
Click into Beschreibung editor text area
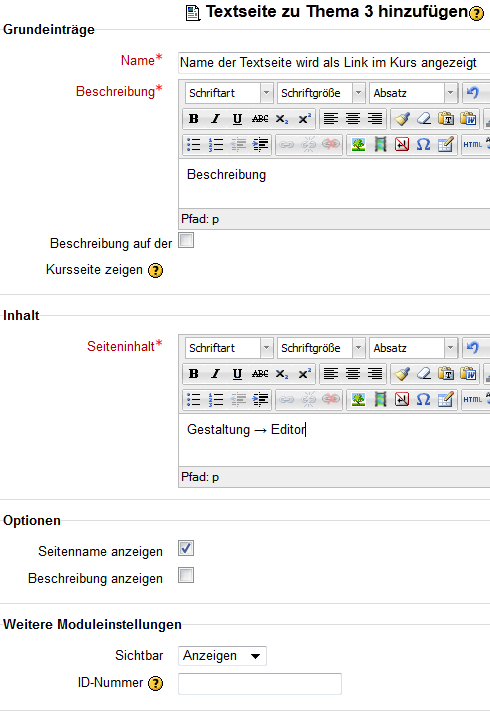tap(335, 184)
